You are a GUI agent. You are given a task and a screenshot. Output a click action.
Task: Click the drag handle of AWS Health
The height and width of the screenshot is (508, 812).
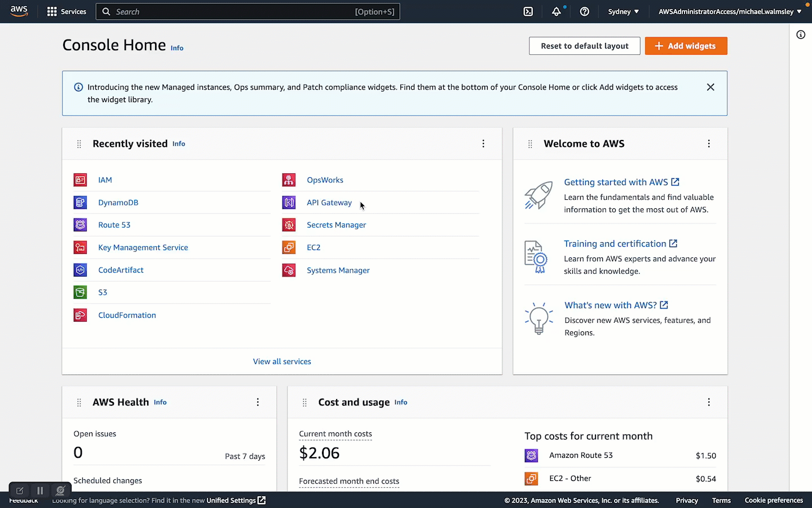[x=79, y=402]
